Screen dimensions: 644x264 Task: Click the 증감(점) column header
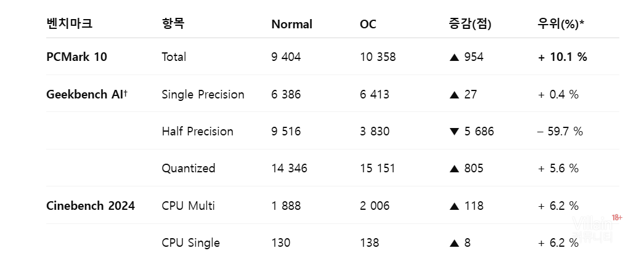coord(470,24)
